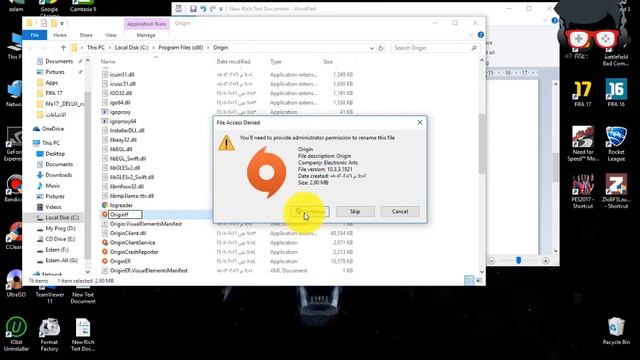The height and width of the screenshot is (360, 640).
Task: Click the Search Origin field
Action: (x=435, y=48)
